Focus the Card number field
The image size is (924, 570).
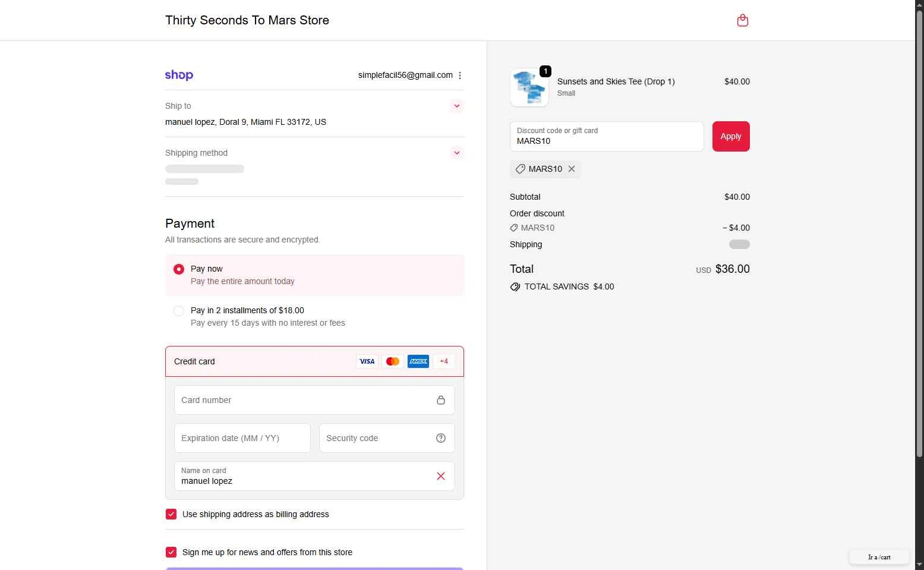pyautogui.click(x=314, y=400)
